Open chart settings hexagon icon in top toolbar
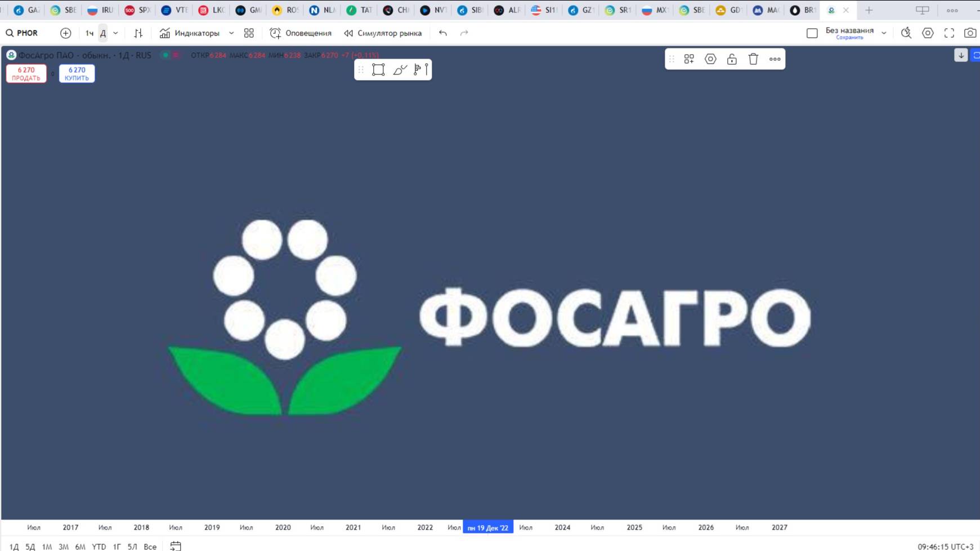The width and height of the screenshot is (980, 551). (x=928, y=33)
